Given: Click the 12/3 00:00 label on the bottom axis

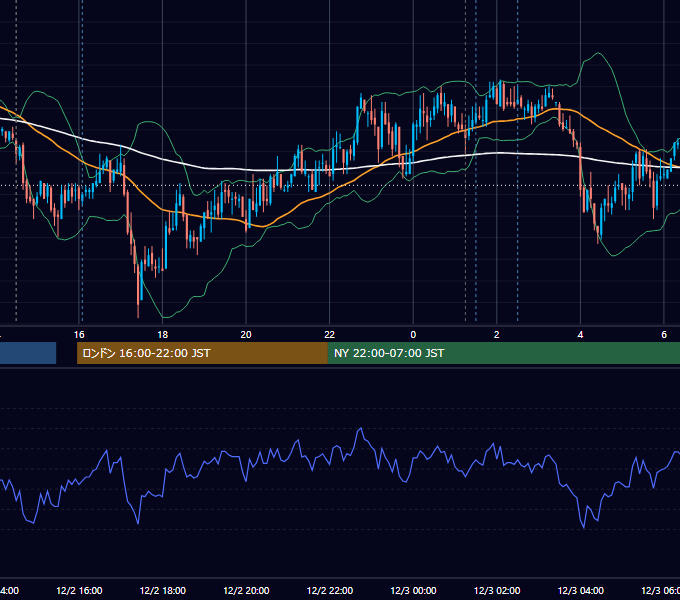Looking at the screenshot, I should coord(413,591).
